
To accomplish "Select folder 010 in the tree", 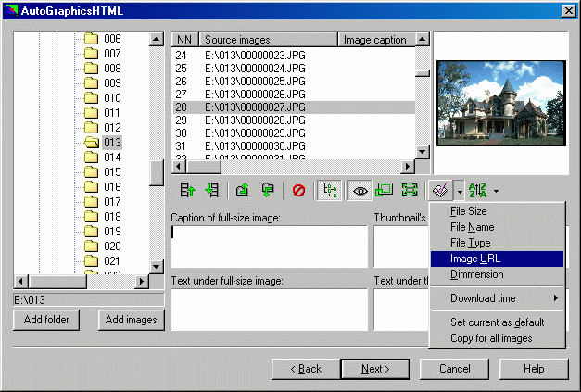I will tap(112, 98).
